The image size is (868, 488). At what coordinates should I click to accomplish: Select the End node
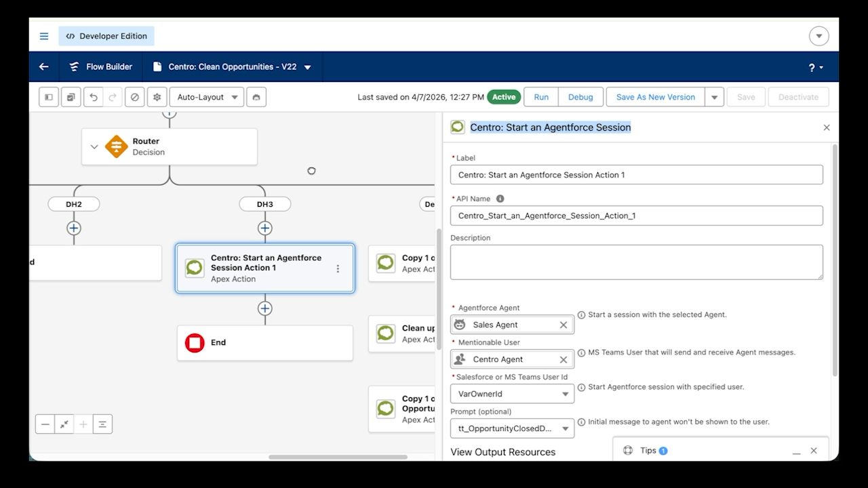265,343
